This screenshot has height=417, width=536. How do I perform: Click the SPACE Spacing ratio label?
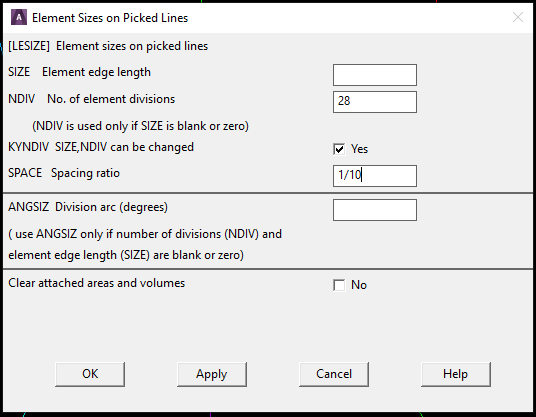(64, 173)
